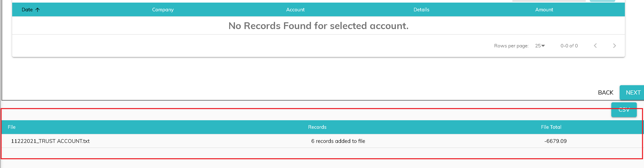The image size is (644, 168).
Task: Open the rows per page dropdown
Action: 540,46
